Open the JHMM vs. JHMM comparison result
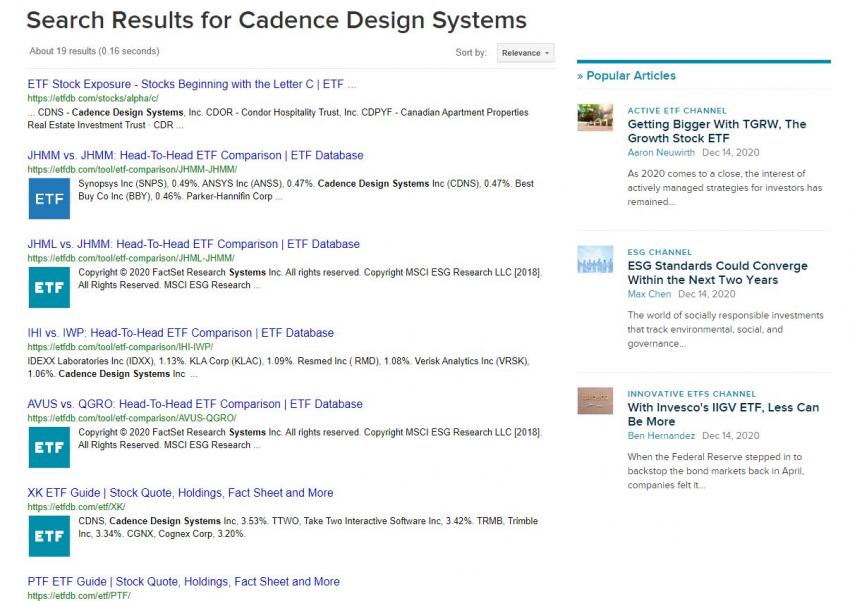 tap(195, 155)
